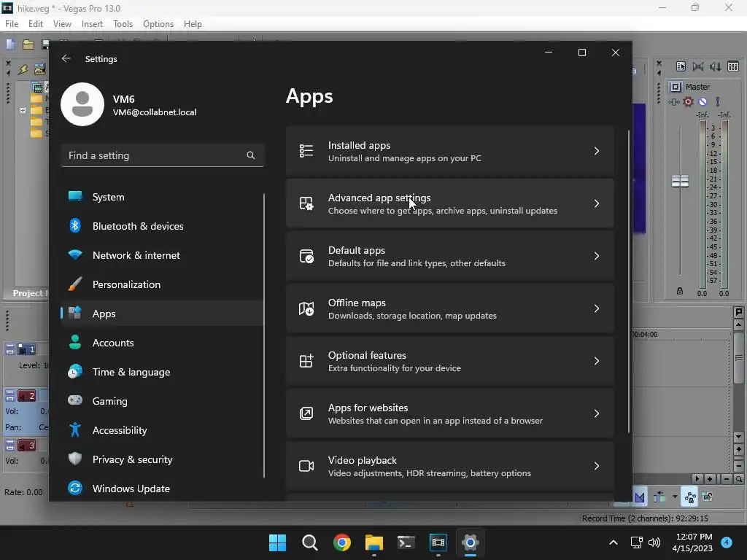Click Master automation settings icon
The image size is (747, 560).
click(x=673, y=101)
